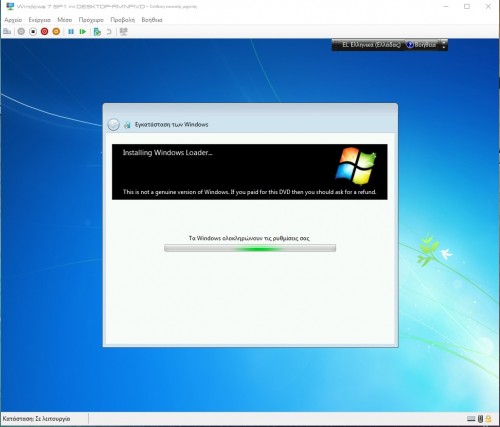Open the Πρόχειρο menu

point(91,20)
